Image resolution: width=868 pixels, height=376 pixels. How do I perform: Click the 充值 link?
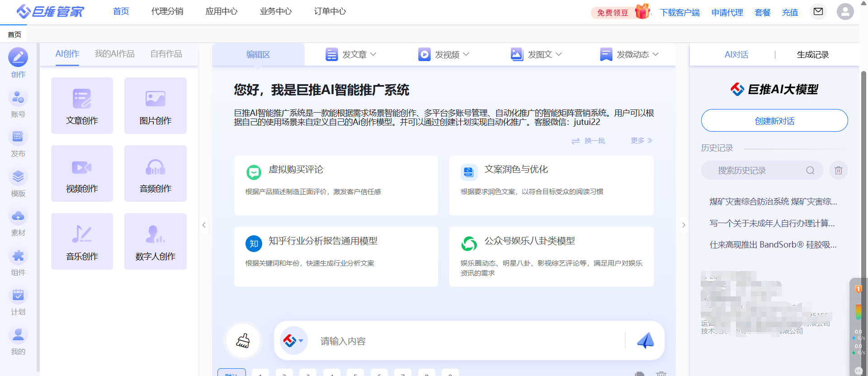click(790, 13)
